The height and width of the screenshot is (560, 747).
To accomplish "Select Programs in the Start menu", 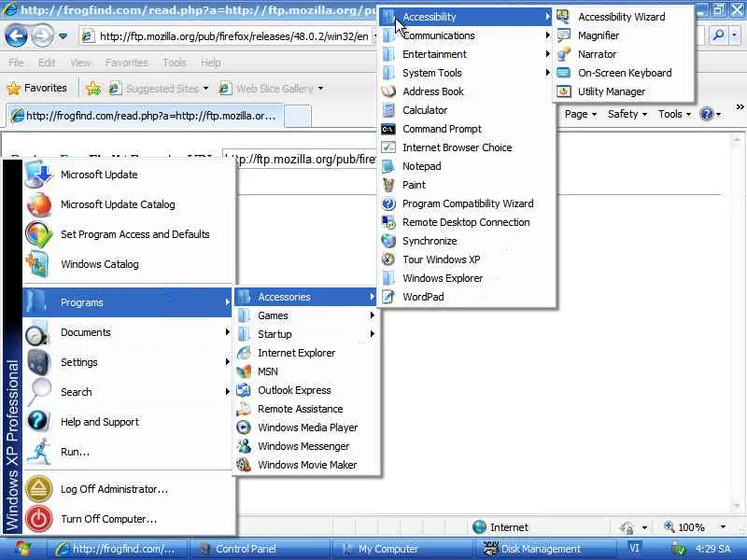I will [x=128, y=302].
